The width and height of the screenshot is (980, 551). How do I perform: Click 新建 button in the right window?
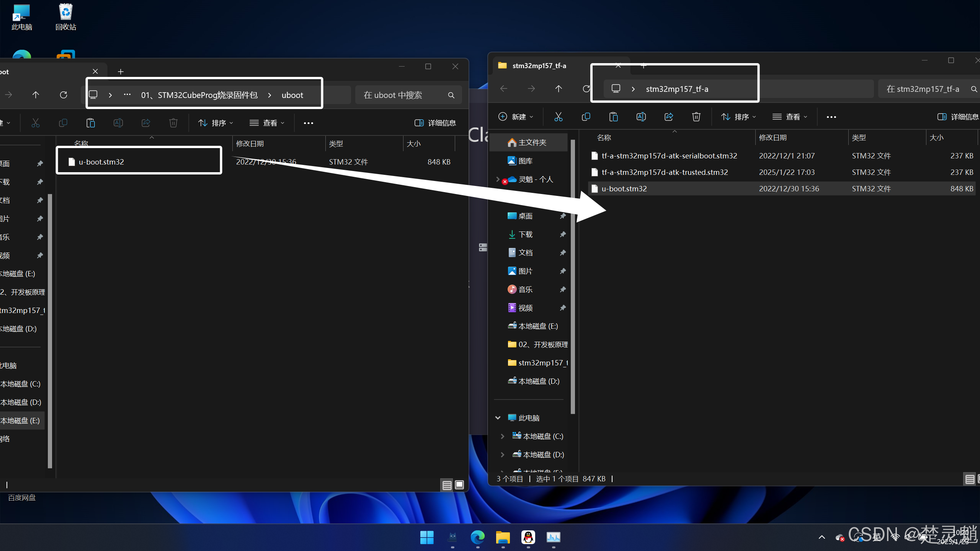[515, 117]
